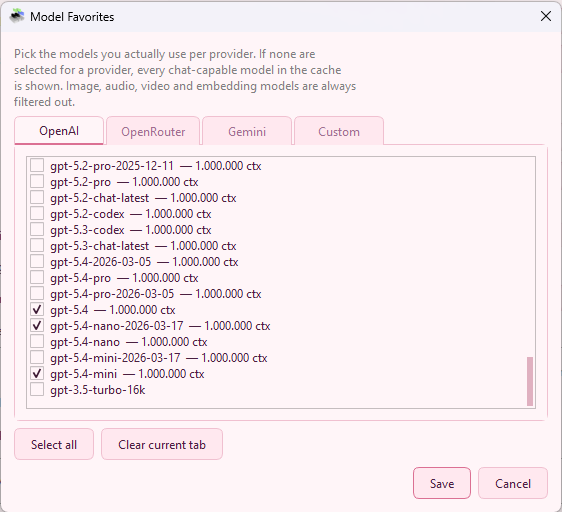Image resolution: width=562 pixels, height=512 pixels.
Task: Open the Custom provider tab
Action: pos(339,132)
